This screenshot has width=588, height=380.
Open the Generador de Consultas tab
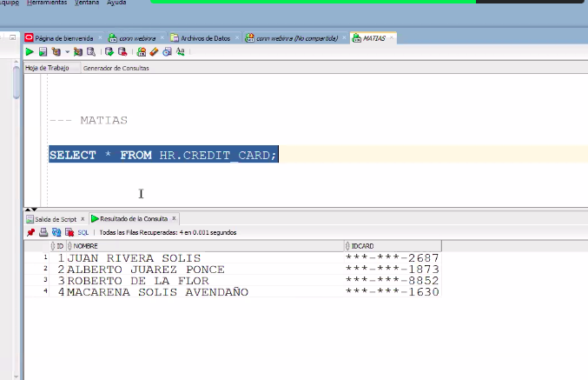(116, 68)
